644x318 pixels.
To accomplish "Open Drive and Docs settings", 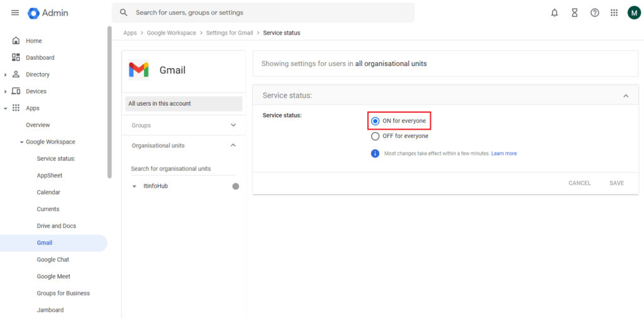I will click(x=56, y=226).
